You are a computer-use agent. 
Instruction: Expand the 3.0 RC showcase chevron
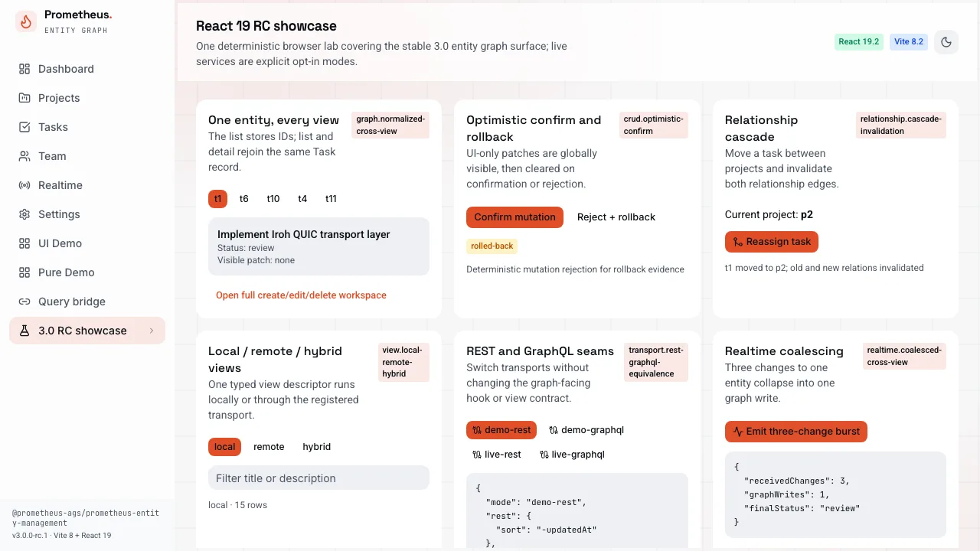(x=152, y=331)
